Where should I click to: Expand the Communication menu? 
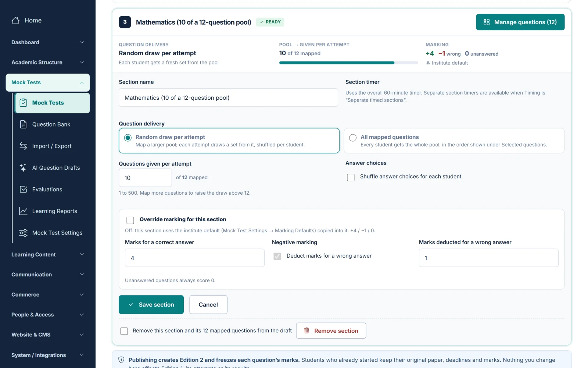coord(48,275)
